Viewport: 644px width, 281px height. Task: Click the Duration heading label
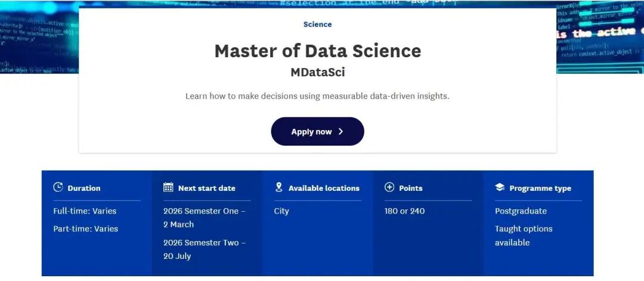(84, 188)
